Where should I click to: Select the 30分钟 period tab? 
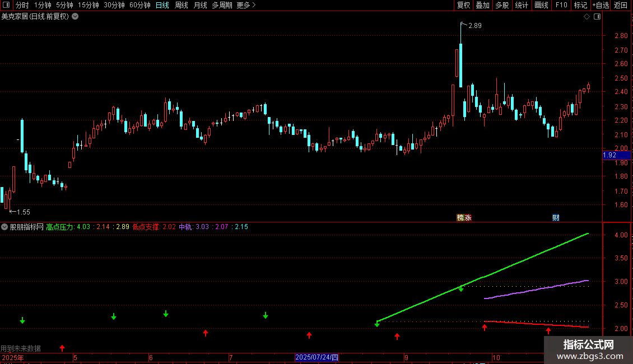[114, 5]
